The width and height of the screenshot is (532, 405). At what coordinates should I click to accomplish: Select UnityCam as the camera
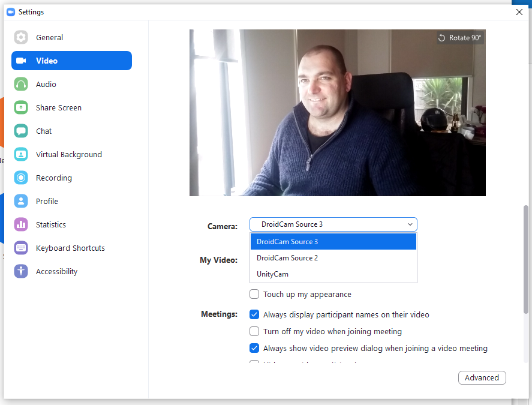tap(333, 274)
